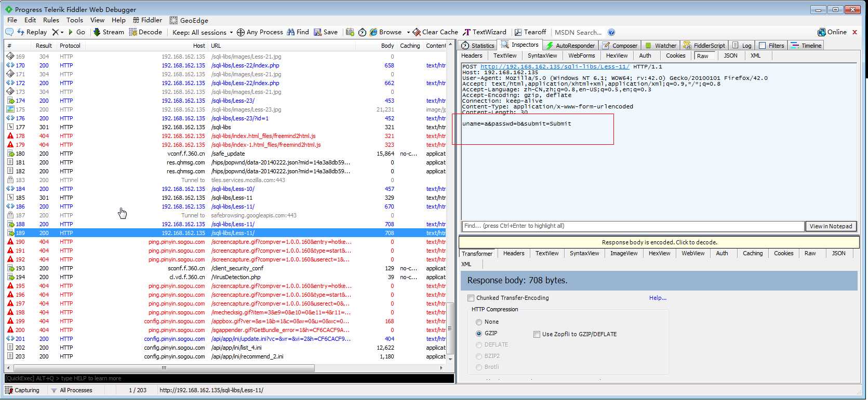Switch to the Watcher tab
This screenshot has height=400, width=868.
(x=661, y=46)
